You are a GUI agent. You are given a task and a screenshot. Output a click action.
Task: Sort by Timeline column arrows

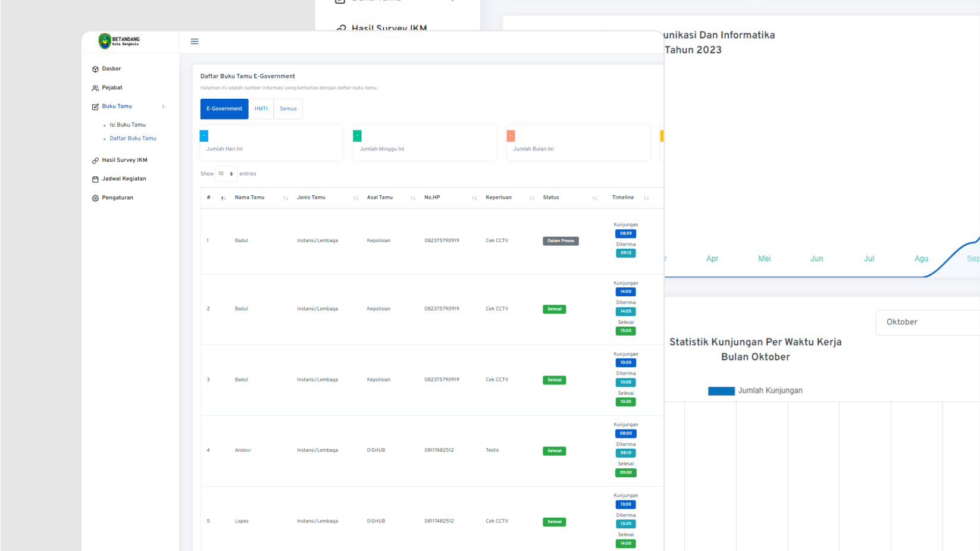[646, 198]
